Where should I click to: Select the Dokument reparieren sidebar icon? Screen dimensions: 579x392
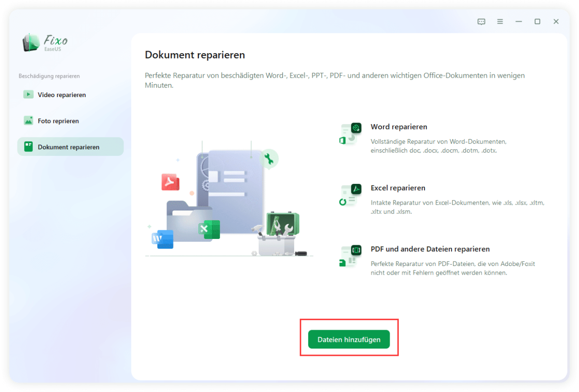pyautogui.click(x=28, y=146)
